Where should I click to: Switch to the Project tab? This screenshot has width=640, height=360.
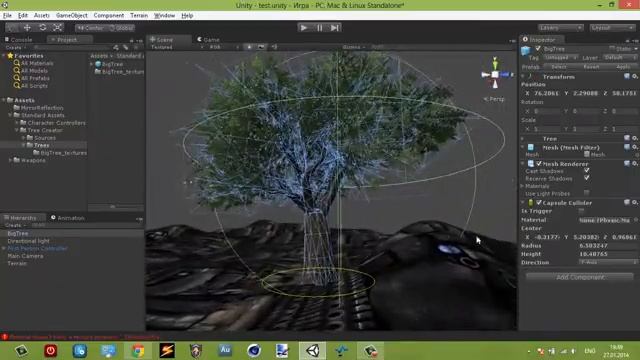click(67, 40)
